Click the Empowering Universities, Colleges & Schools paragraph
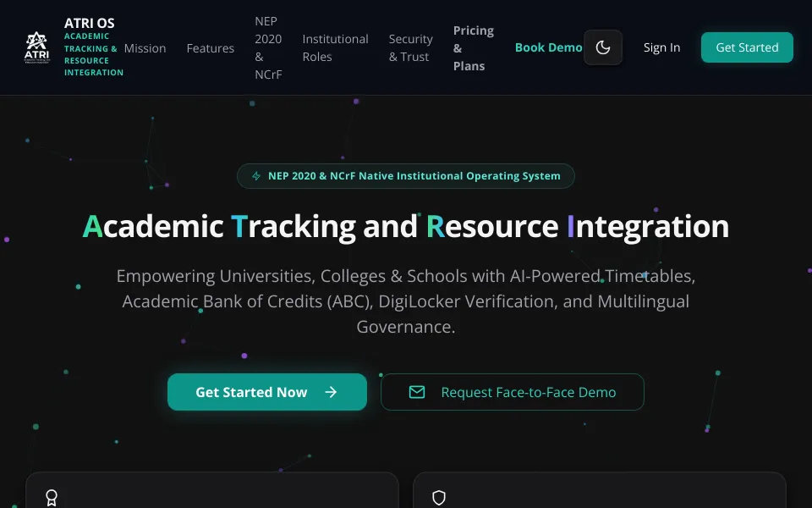The image size is (812, 508). click(406, 301)
